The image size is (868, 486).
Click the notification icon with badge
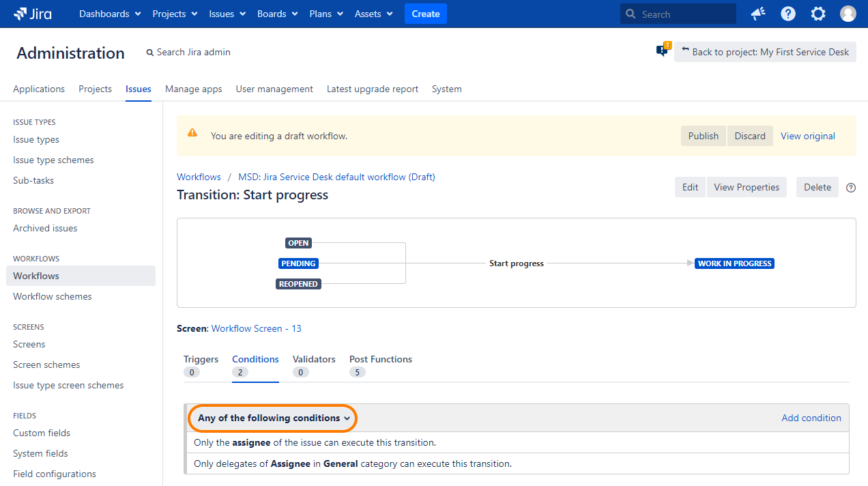coord(662,51)
